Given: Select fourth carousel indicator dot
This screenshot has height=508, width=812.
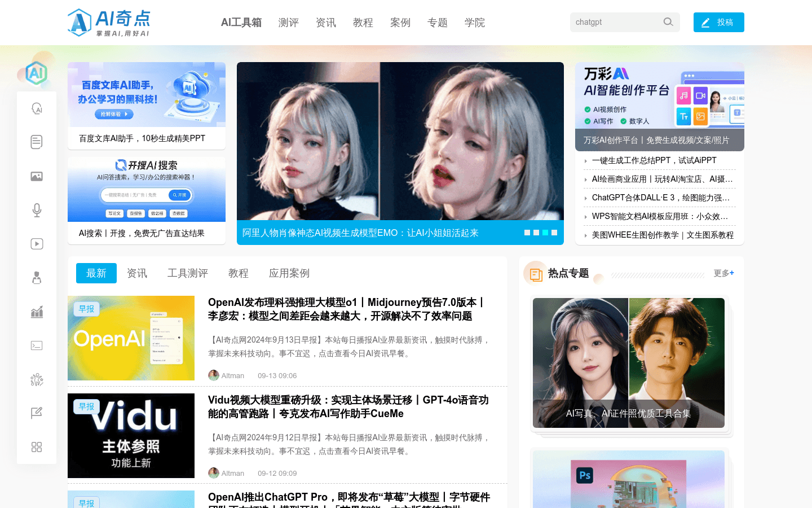Looking at the screenshot, I should 554,233.
